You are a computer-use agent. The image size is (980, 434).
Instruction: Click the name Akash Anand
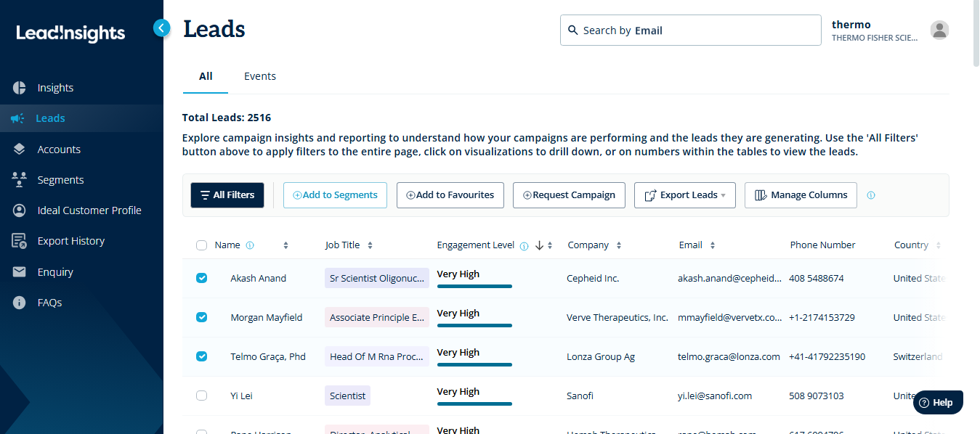click(258, 278)
